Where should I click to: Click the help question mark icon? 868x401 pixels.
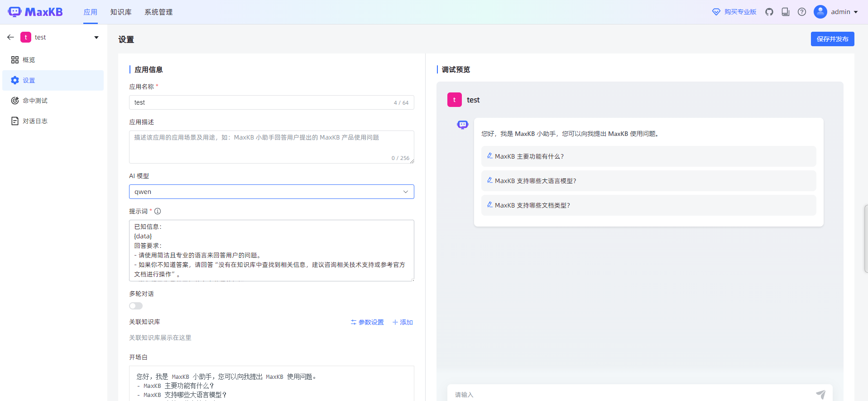point(802,12)
